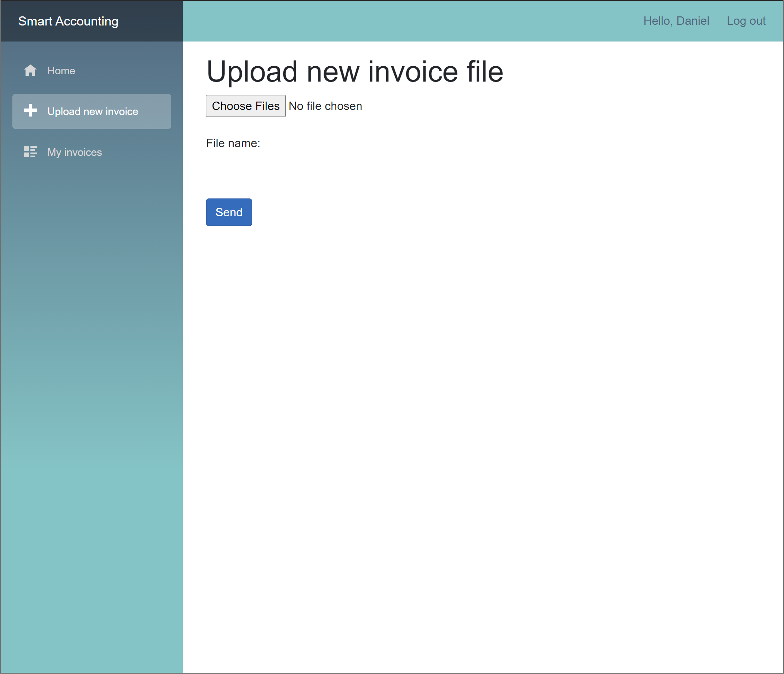This screenshot has width=784, height=674.
Task: Click the word out in Log out
Action: 757,21
